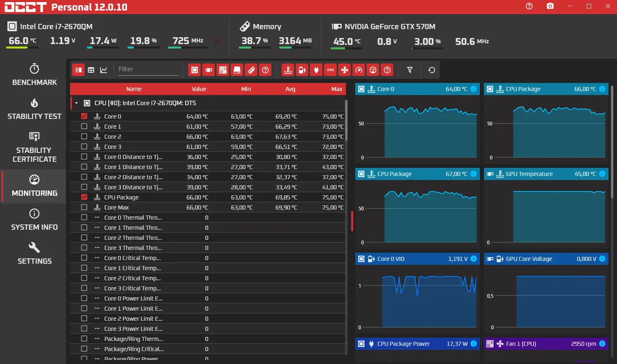Enable the Core 2 checkbox
The width and height of the screenshot is (617, 364).
(x=84, y=136)
